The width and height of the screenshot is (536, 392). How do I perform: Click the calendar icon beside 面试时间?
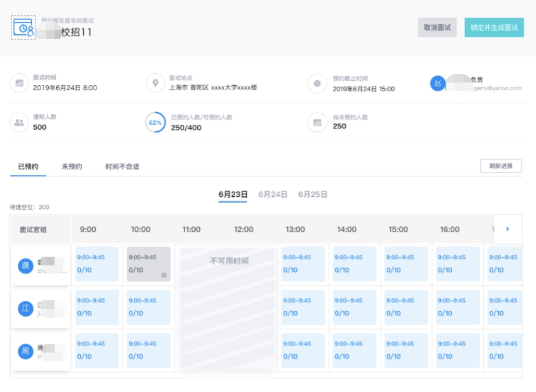coord(19,83)
